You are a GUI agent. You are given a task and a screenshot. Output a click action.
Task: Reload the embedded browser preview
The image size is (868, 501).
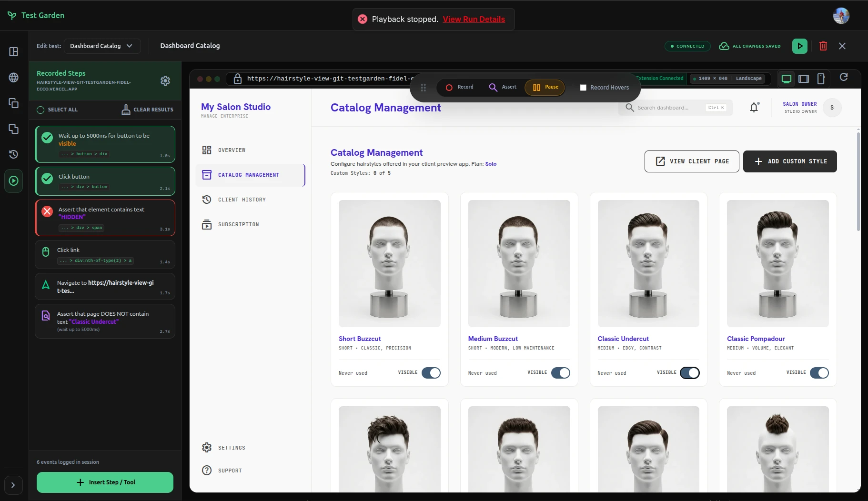(x=844, y=77)
